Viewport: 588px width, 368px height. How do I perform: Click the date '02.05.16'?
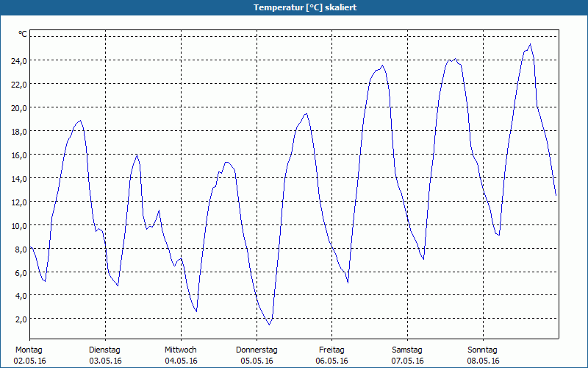(x=29, y=361)
